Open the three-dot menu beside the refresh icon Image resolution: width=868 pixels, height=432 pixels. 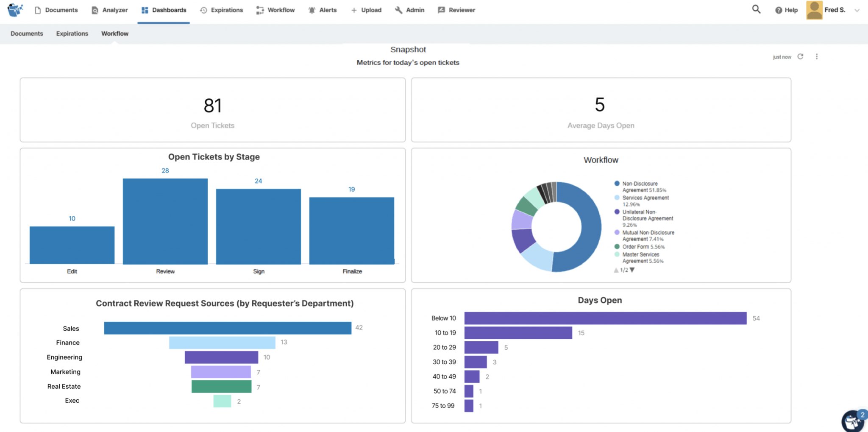(817, 56)
